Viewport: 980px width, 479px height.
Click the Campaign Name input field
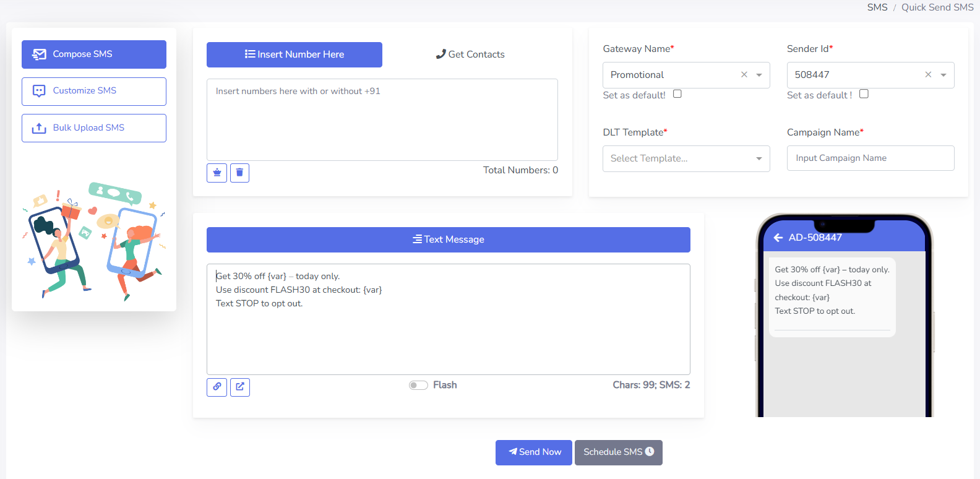(x=870, y=158)
